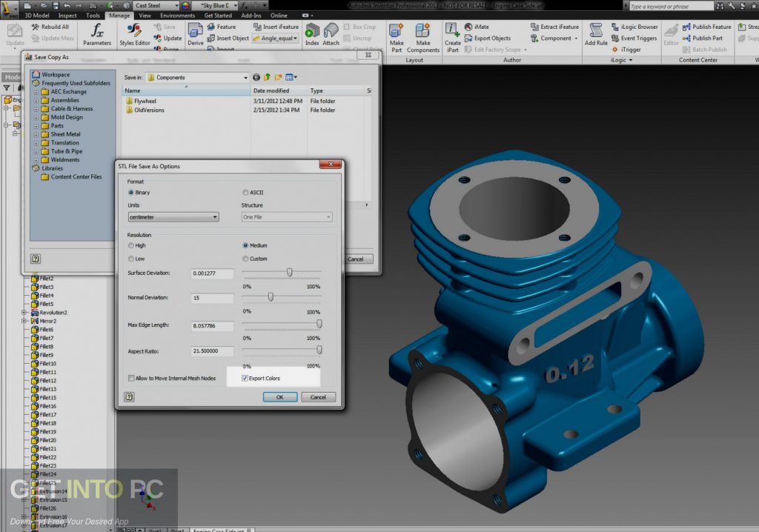The width and height of the screenshot is (759, 532).
Task: Select Custom resolution option
Action: [245, 259]
